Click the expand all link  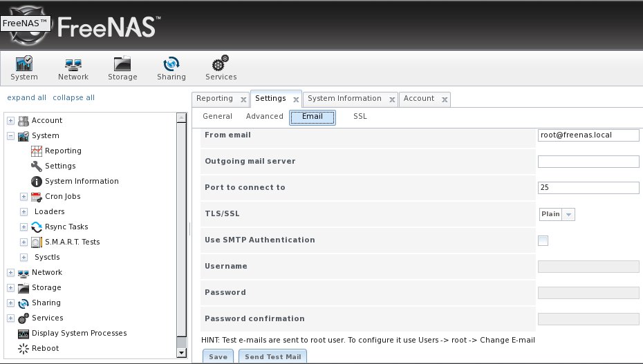[x=27, y=98]
